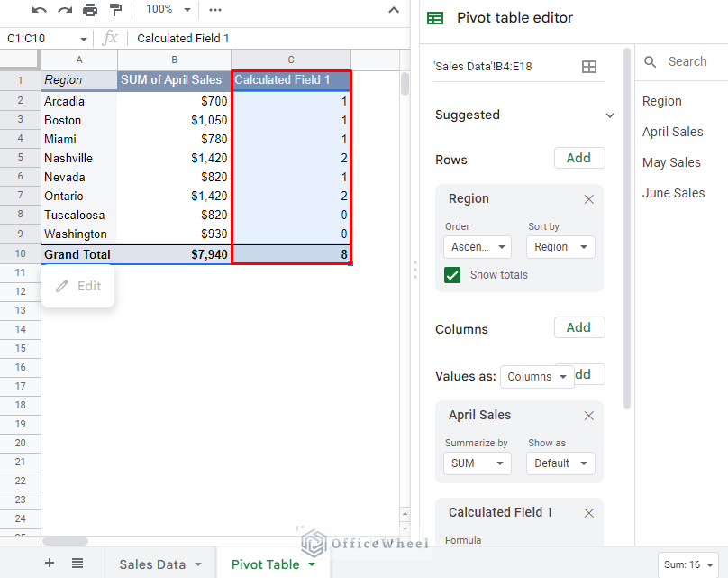Viewport: 728px width, 578px height.
Task: Open the Print dialog
Action: pyautogui.click(x=89, y=10)
